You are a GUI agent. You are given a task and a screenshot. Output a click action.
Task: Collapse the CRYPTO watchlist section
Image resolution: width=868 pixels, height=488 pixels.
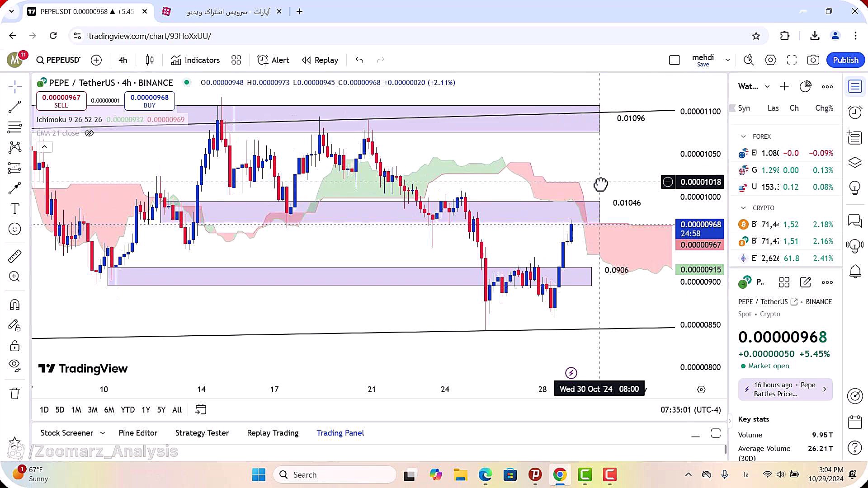coord(743,208)
